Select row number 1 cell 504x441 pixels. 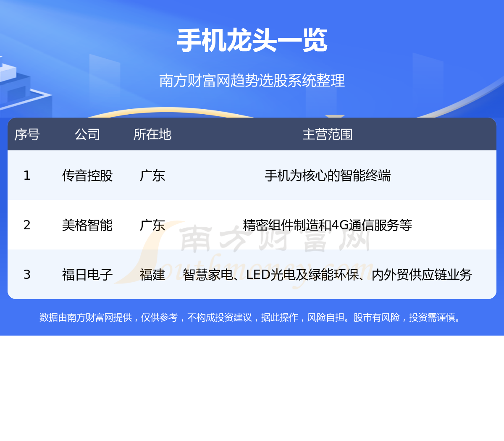[x=27, y=175]
